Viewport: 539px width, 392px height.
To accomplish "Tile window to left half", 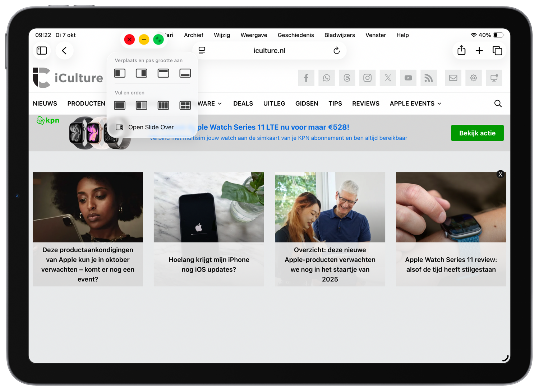I will 120,73.
